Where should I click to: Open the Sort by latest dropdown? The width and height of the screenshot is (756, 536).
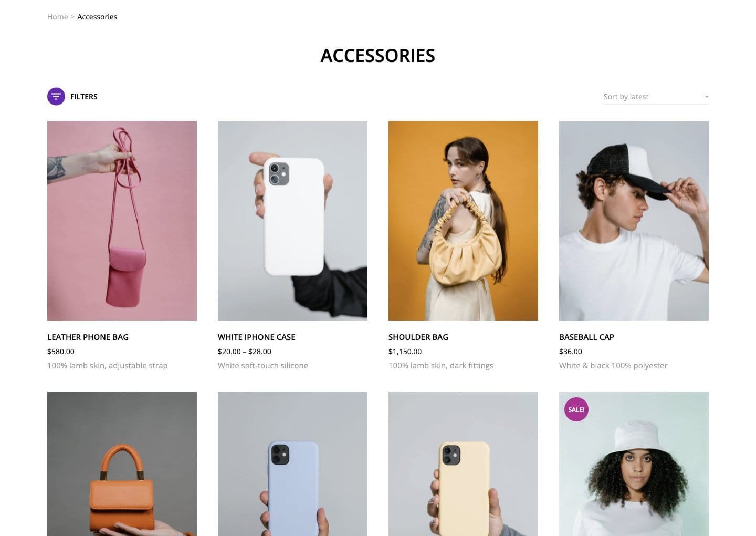(656, 97)
